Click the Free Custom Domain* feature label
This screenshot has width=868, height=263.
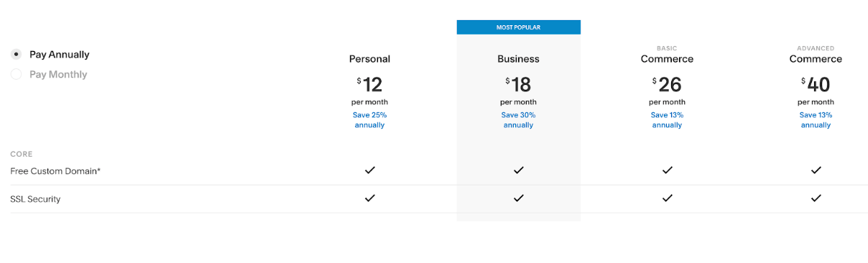pos(55,171)
